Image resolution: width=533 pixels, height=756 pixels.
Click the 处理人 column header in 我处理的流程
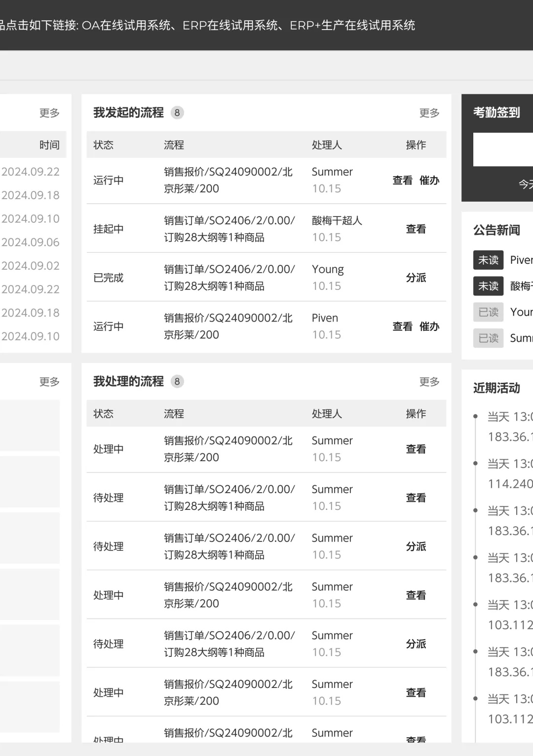pyautogui.click(x=327, y=414)
